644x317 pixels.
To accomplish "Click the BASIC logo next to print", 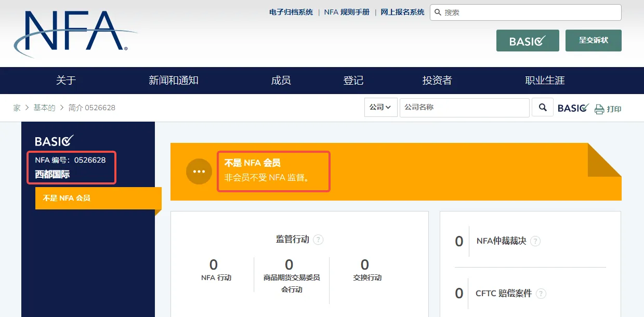I will (x=574, y=108).
